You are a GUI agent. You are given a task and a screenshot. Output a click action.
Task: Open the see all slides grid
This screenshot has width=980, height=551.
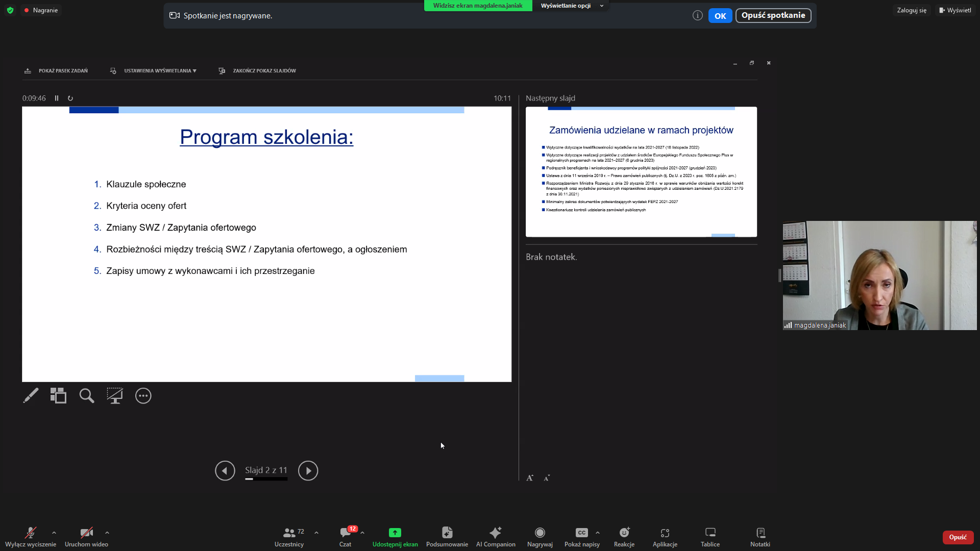coord(58,396)
